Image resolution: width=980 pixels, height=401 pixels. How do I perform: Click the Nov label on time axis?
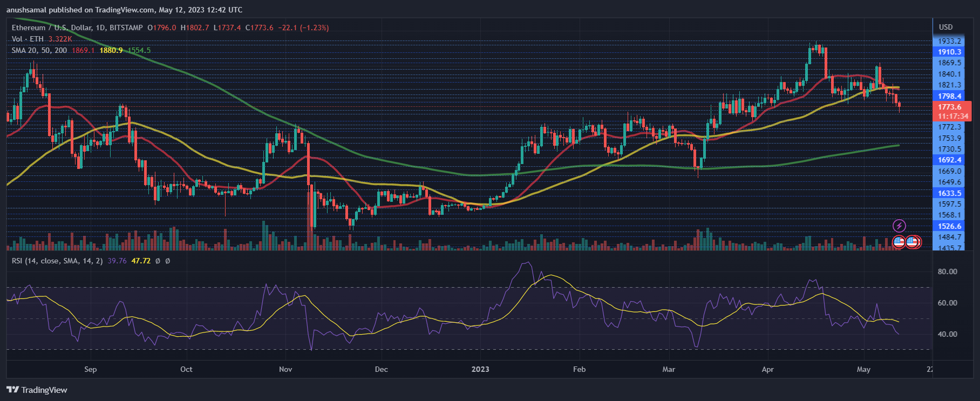(x=285, y=369)
